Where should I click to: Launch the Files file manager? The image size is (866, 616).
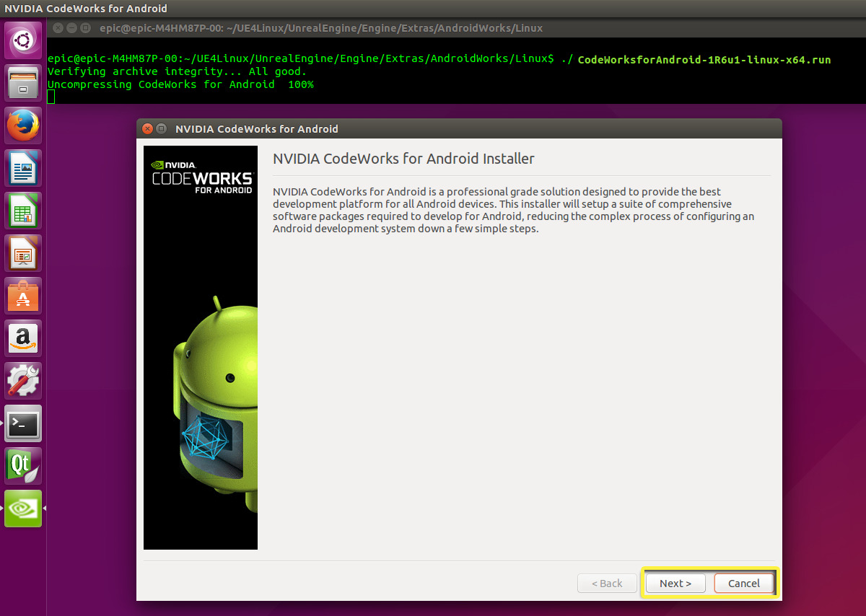click(x=22, y=82)
